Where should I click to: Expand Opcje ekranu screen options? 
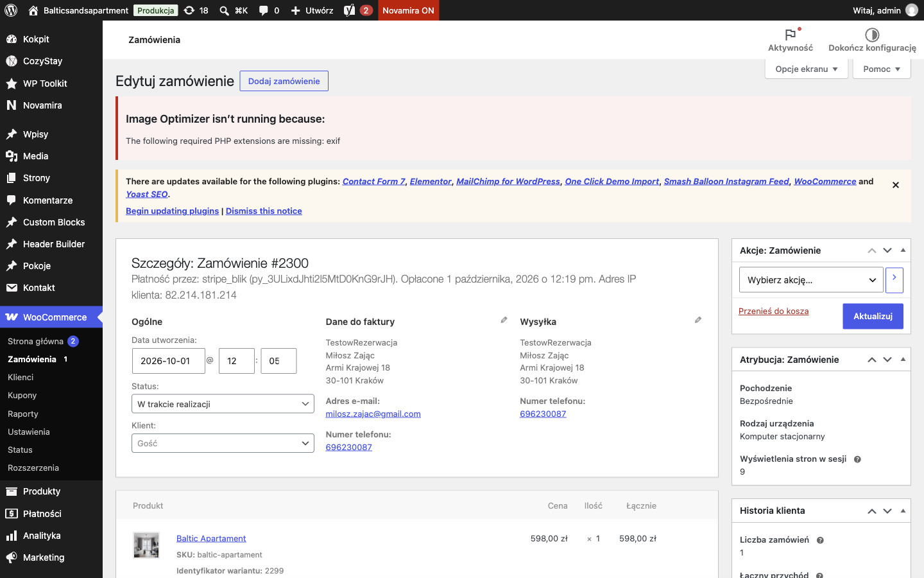[x=807, y=69]
